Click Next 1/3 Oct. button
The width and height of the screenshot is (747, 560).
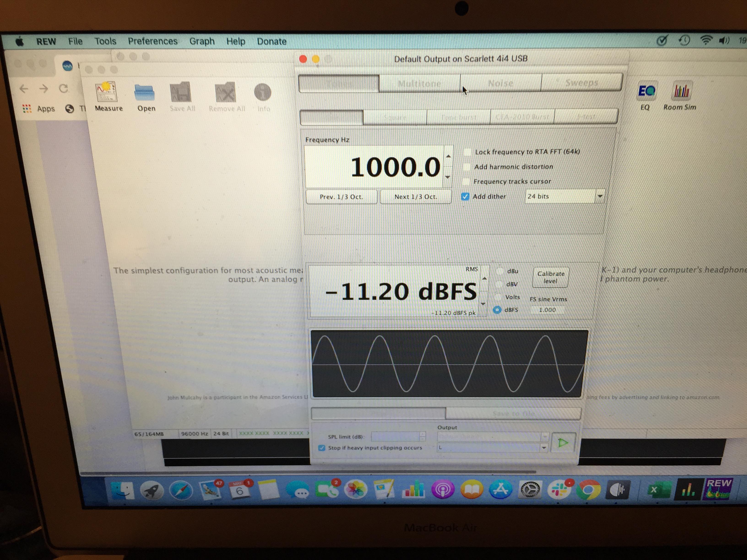[416, 197]
